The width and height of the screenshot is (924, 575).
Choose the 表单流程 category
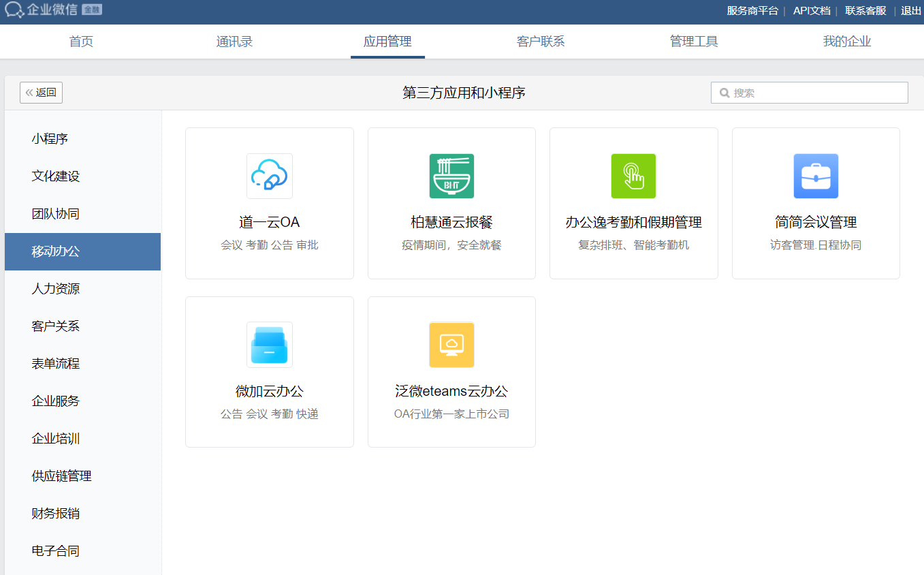coord(82,364)
